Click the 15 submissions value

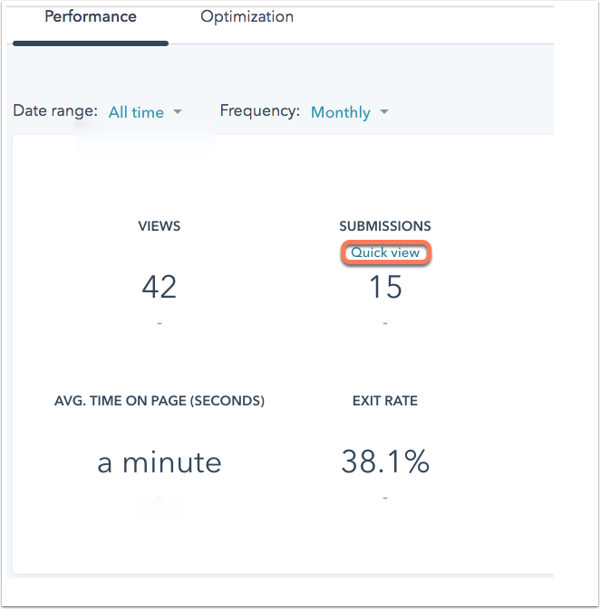385,287
